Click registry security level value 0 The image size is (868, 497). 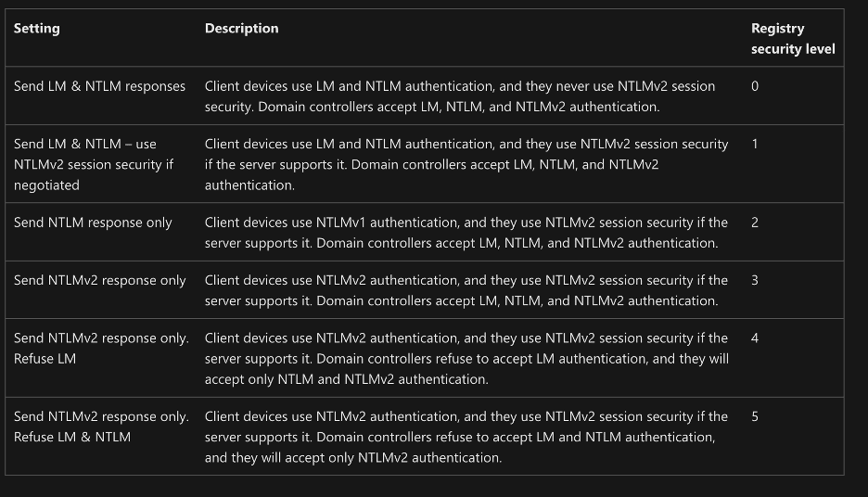tap(755, 86)
